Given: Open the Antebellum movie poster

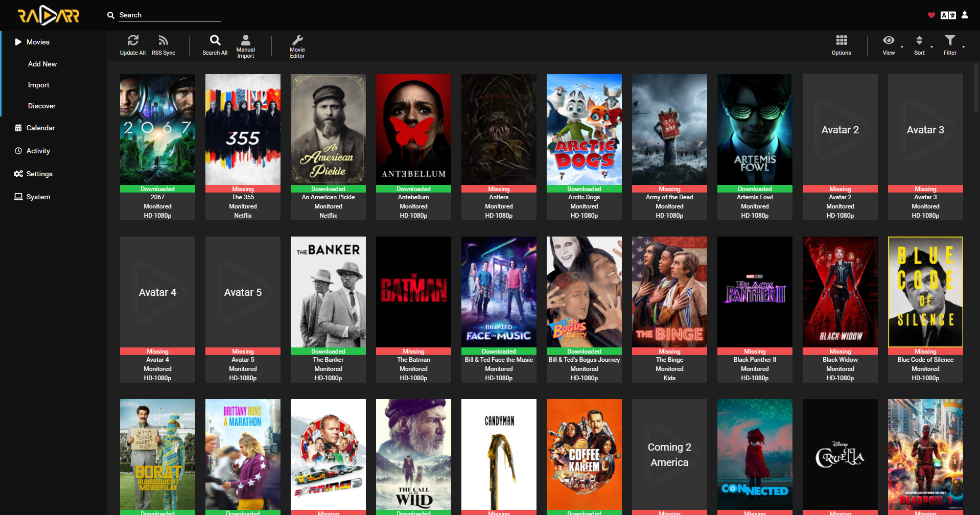Looking at the screenshot, I should coord(413,129).
